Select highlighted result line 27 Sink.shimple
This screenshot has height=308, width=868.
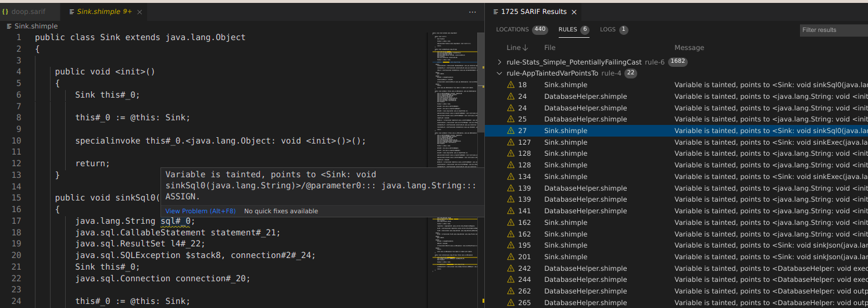pyautogui.click(x=676, y=131)
